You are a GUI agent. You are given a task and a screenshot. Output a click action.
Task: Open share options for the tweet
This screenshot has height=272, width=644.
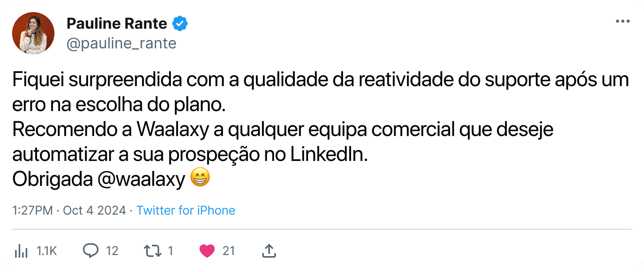[x=269, y=250]
